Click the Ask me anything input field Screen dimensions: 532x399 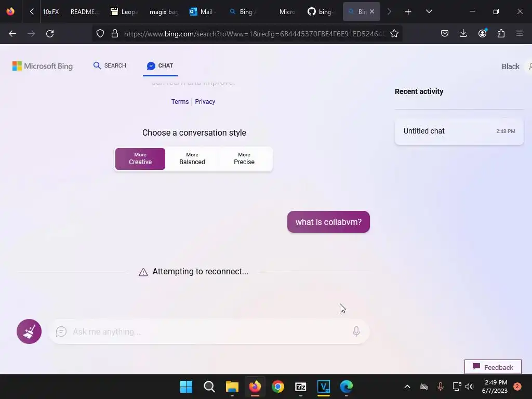(209, 331)
